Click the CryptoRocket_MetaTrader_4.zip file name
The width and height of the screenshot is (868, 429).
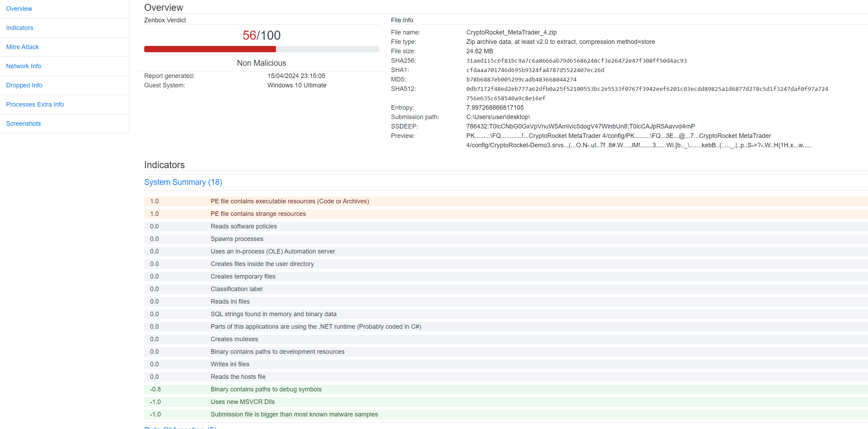511,32
